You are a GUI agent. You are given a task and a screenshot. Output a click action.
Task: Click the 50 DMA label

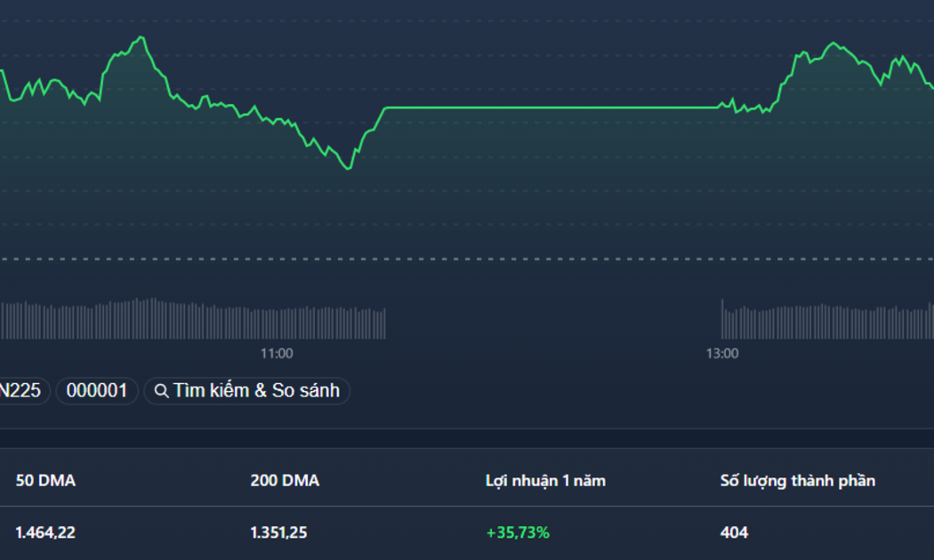click(x=46, y=481)
